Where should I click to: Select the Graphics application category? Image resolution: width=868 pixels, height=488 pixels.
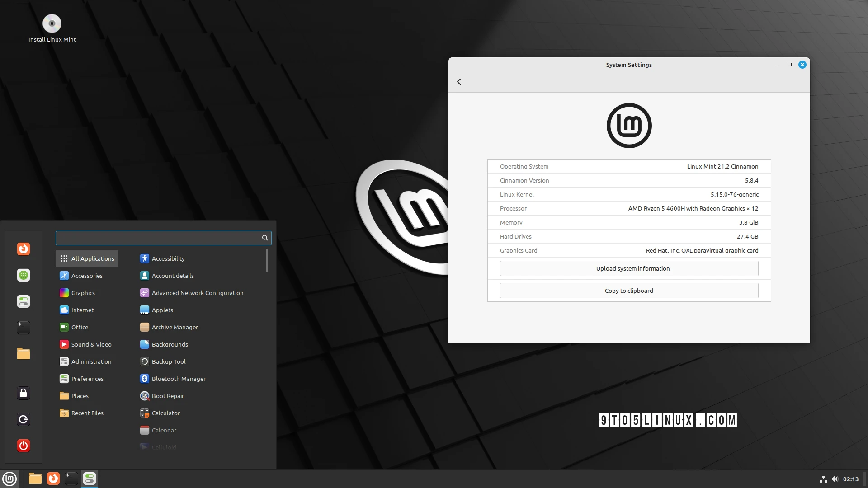(83, 293)
